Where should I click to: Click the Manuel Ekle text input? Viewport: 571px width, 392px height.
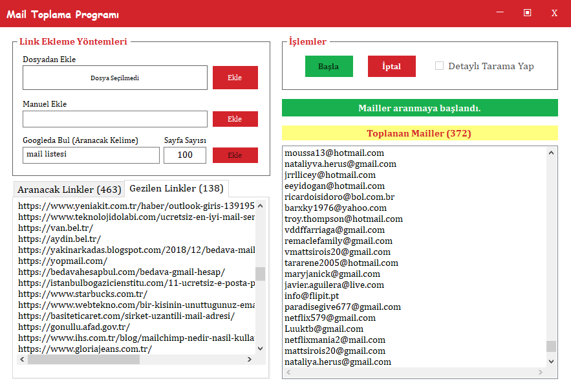[x=115, y=119]
